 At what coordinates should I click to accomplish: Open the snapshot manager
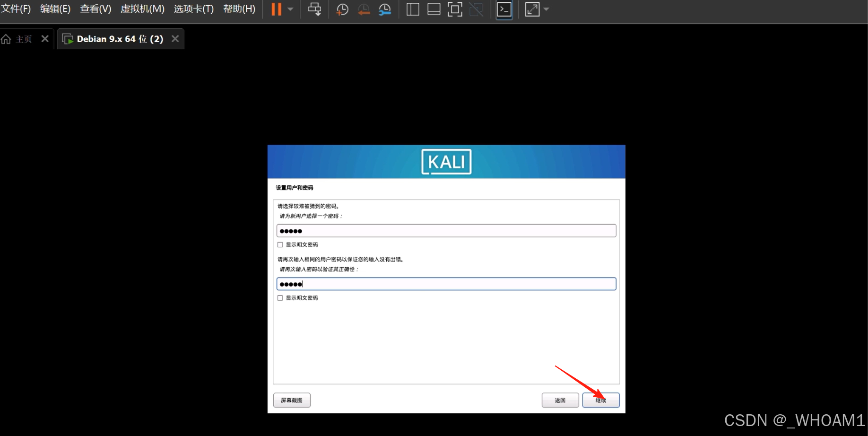click(x=385, y=9)
